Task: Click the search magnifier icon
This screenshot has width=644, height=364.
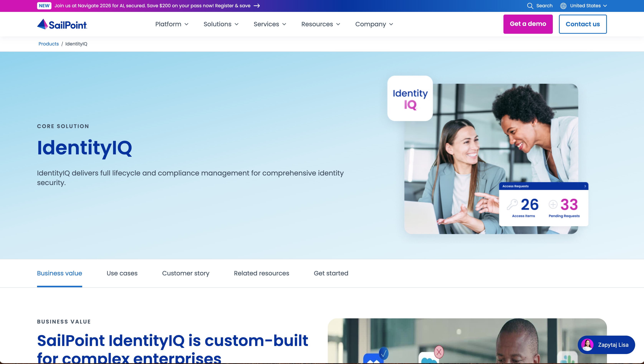Action: (530, 6)
